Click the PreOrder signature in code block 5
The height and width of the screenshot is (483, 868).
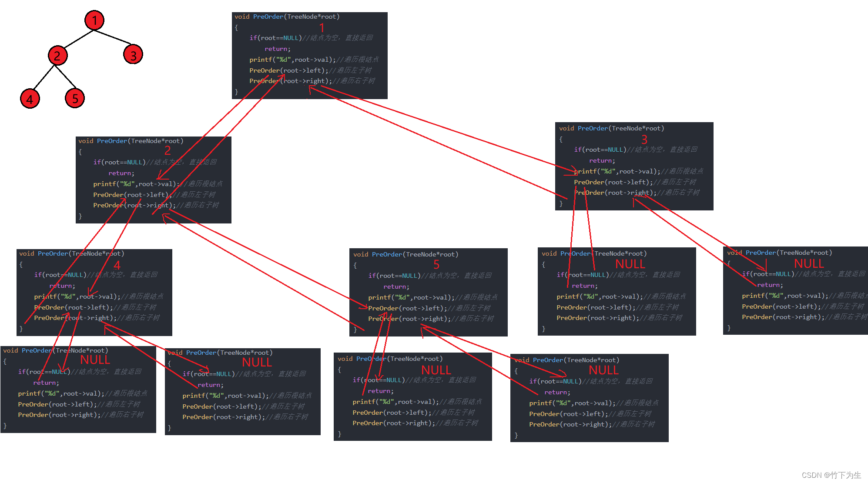click(x=406, y=254)
